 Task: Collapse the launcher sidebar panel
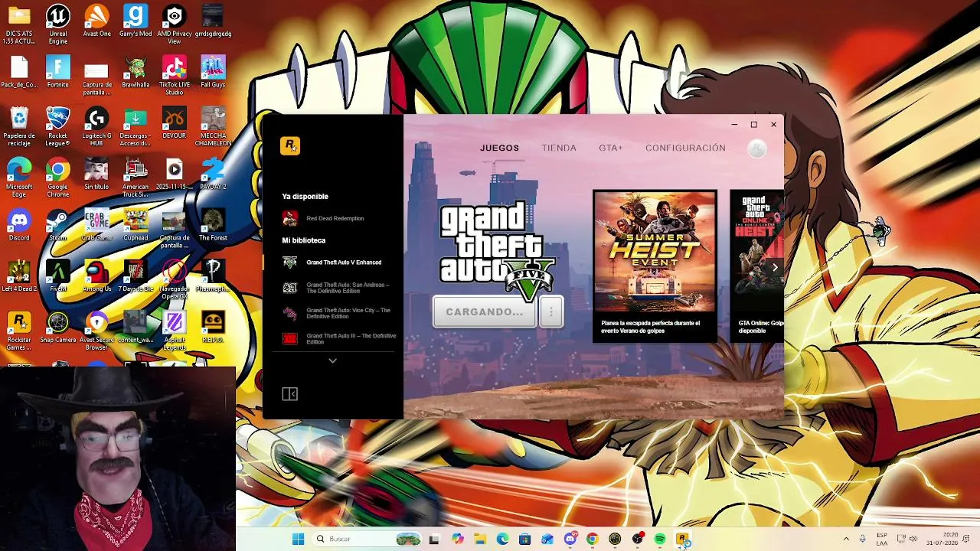pos(289,394)
